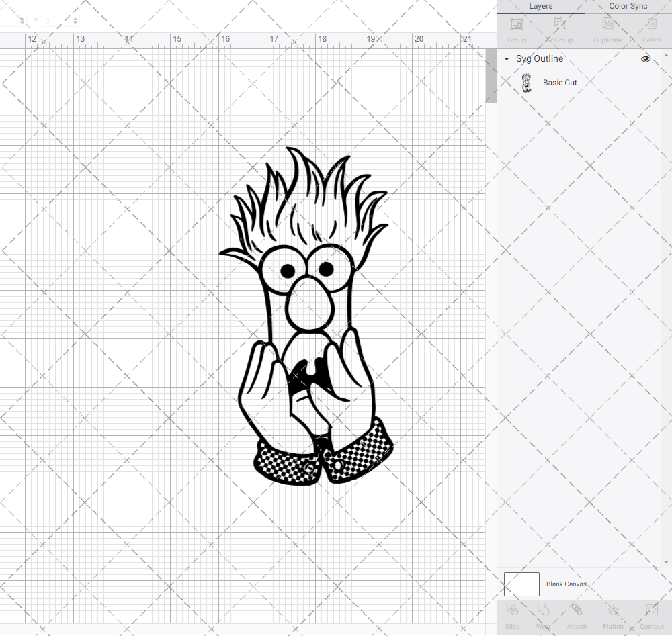The width and height of the screenshot is (672, 636).
Task: Open the Blank Canvas color swatch
Action: (521, 584)
